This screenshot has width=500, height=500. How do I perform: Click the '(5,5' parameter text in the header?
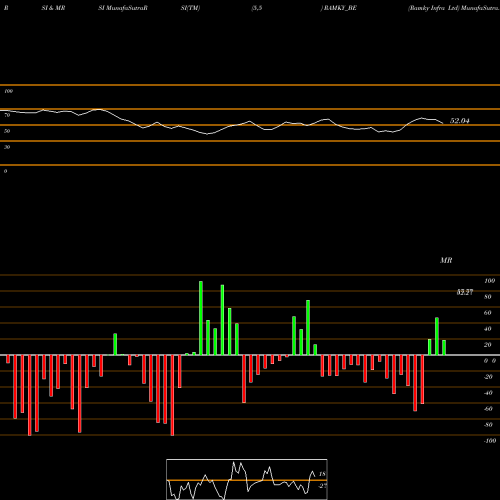257,8
